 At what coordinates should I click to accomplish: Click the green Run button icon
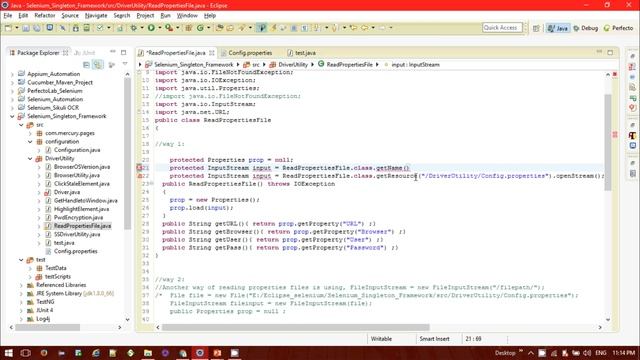(151, 28)
